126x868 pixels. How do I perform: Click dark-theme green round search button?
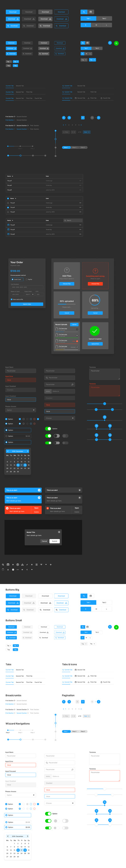click(116, 43)
